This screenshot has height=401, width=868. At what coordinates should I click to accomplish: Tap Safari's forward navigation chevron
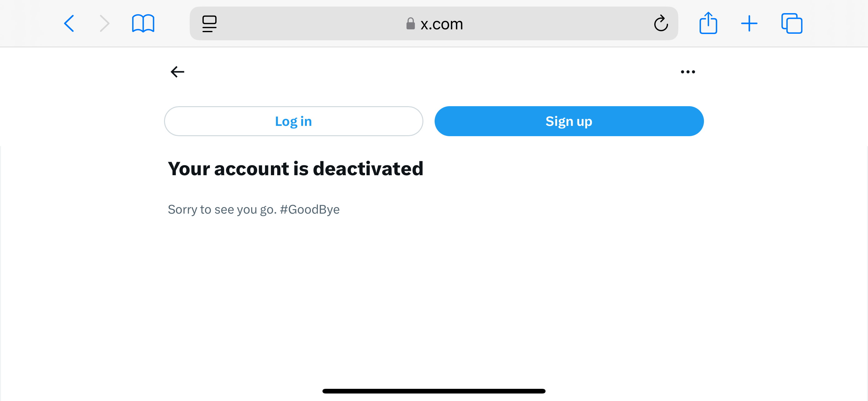pyautogui.click(x=105, y=23)
